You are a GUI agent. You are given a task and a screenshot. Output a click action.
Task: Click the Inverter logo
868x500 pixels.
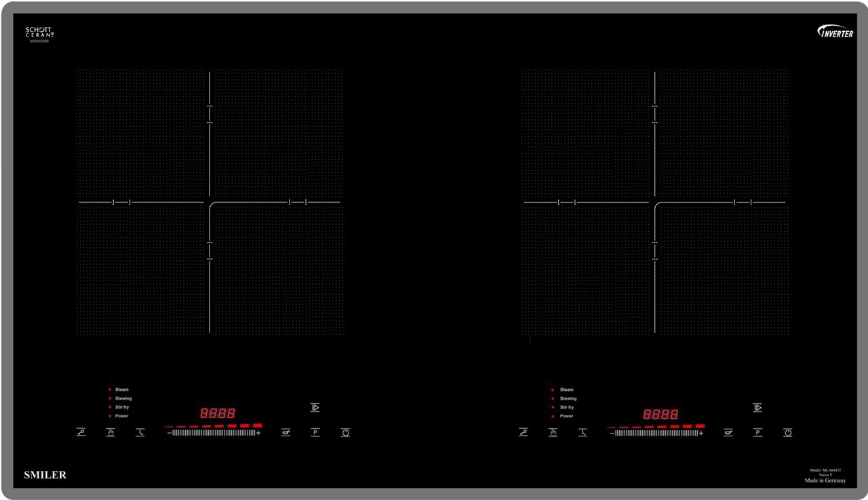tap(835, 31)
